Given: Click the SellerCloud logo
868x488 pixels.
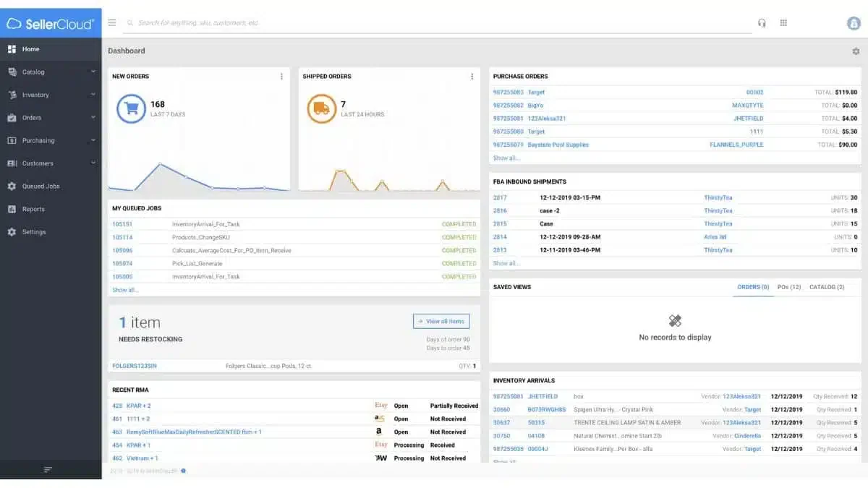Looking at the screenshot, I should point(50,24).
